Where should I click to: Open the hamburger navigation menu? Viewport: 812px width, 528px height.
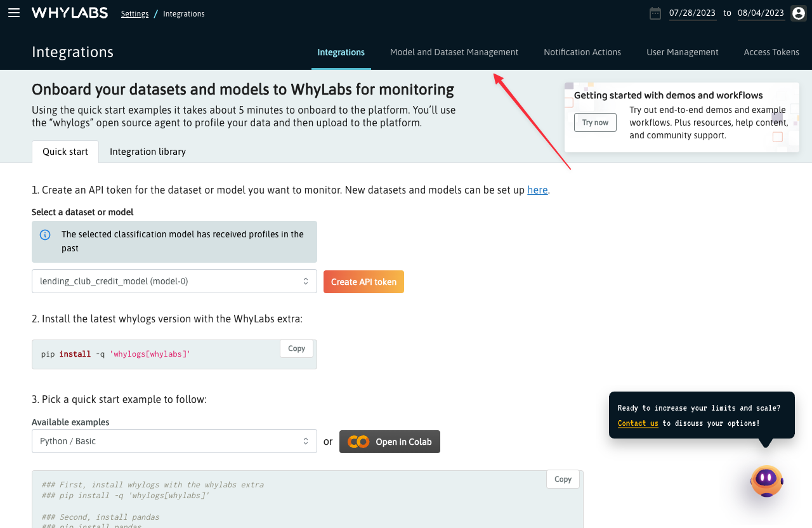click(14, 13)
